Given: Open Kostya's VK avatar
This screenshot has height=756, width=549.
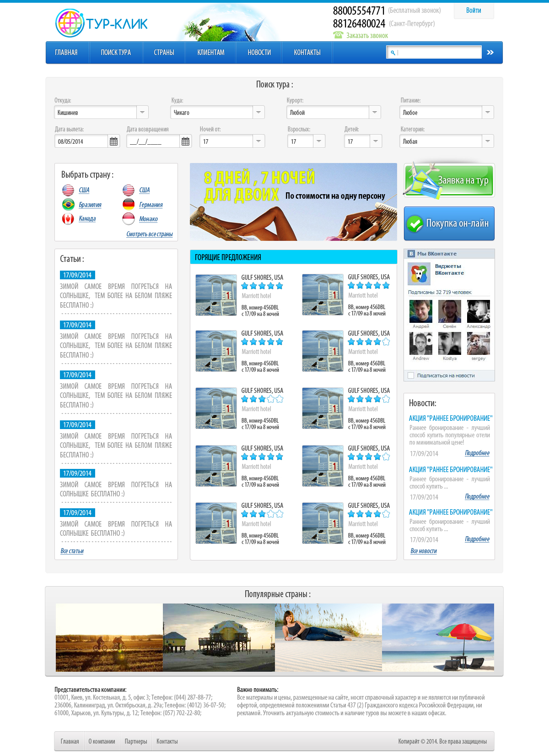Looking at the screenshot, I should coord(450,343).
